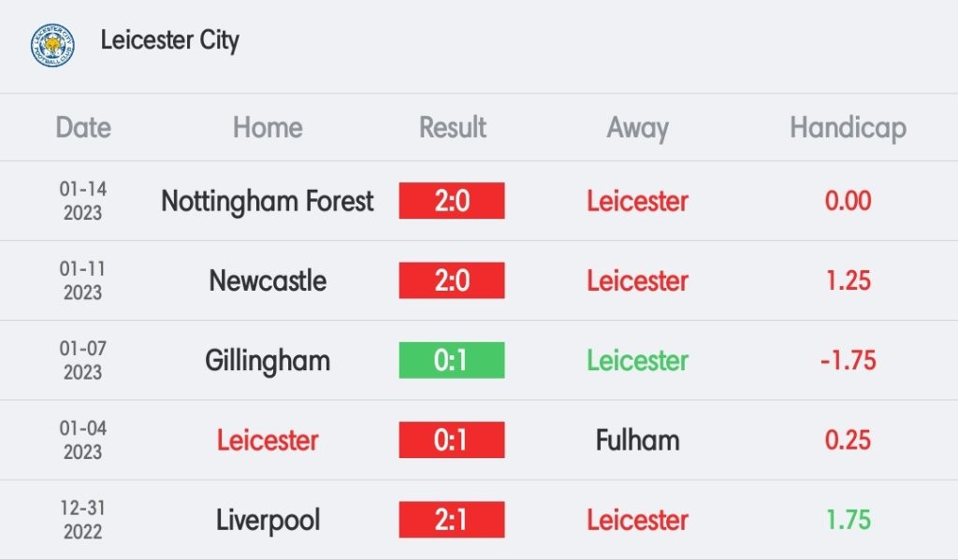Open Gillingham team link
The height and width of the screenshot is (560, 958).
click(x=268, y=360)
